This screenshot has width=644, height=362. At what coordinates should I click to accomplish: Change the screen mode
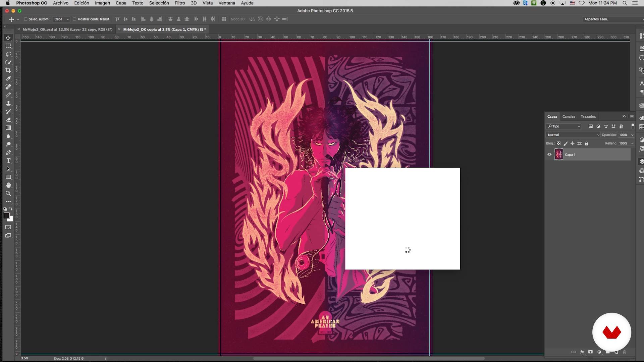click(x=8, y=236)
